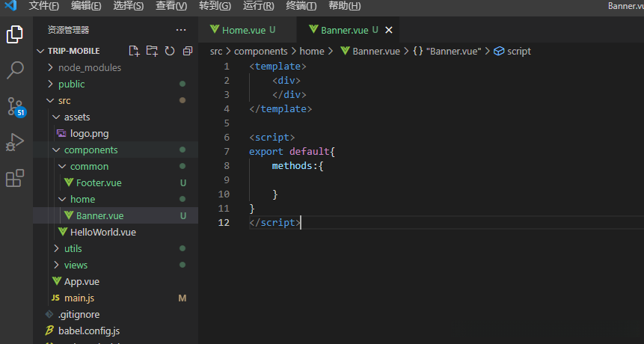The width and height of the screenshot is (644, 344).
Task: Open the Extensions view icon
Action: (x=15, y=178)
